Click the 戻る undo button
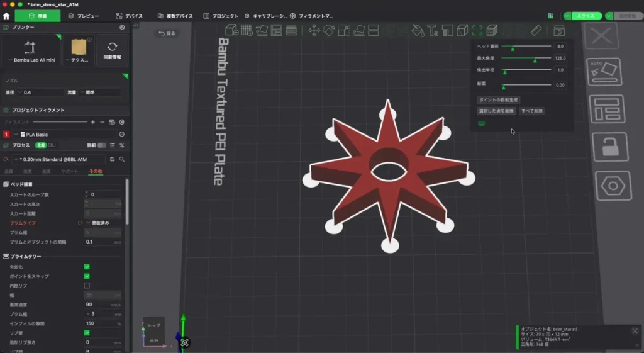This screenshot has height=353, width=644. 167,34
